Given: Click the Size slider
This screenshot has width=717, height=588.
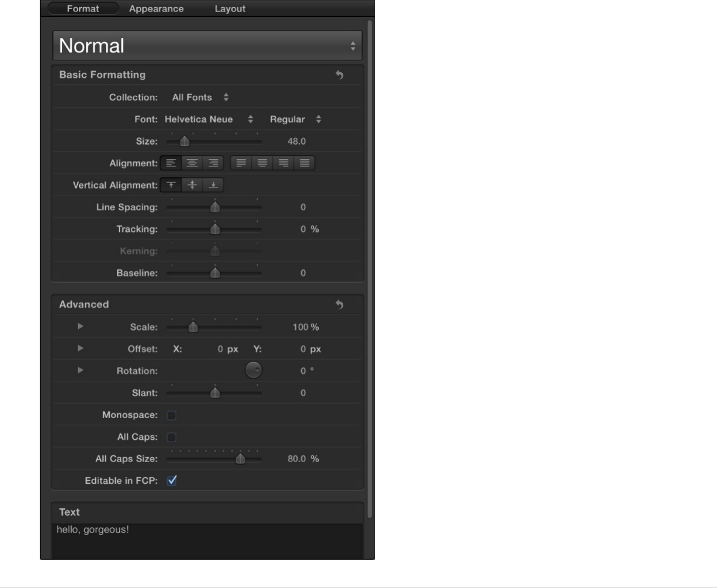Looking at the screenshot, I should pos(214,142).
